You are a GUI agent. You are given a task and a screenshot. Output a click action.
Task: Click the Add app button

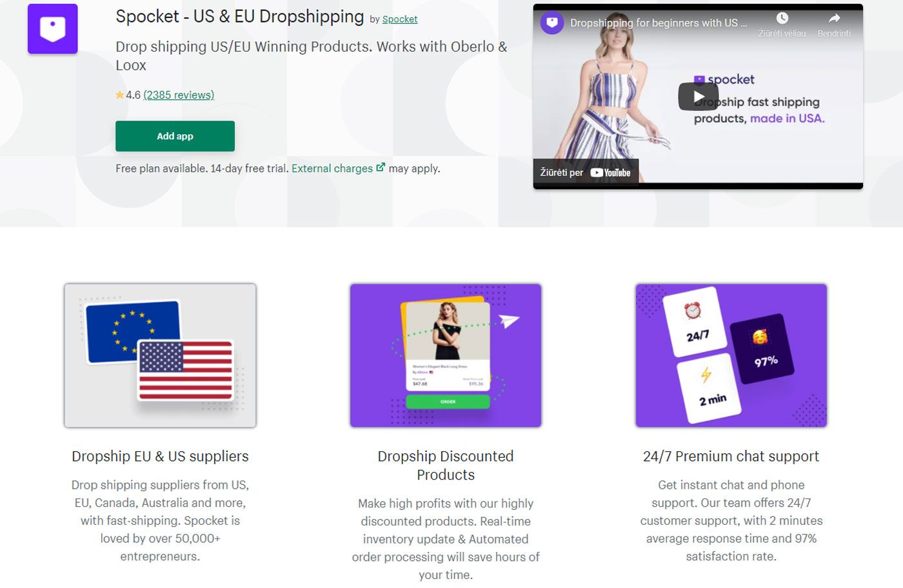(175, 136)
